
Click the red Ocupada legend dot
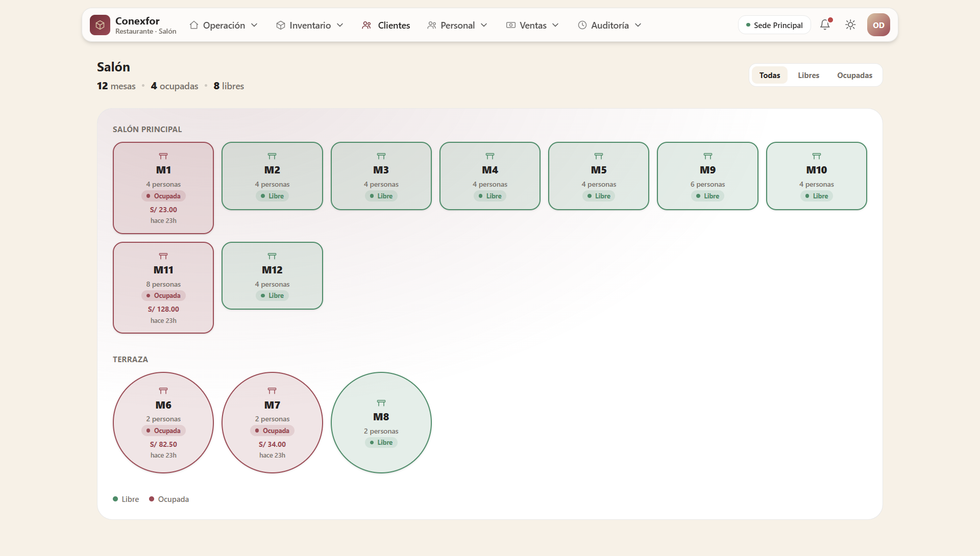[x=152, y=499]
